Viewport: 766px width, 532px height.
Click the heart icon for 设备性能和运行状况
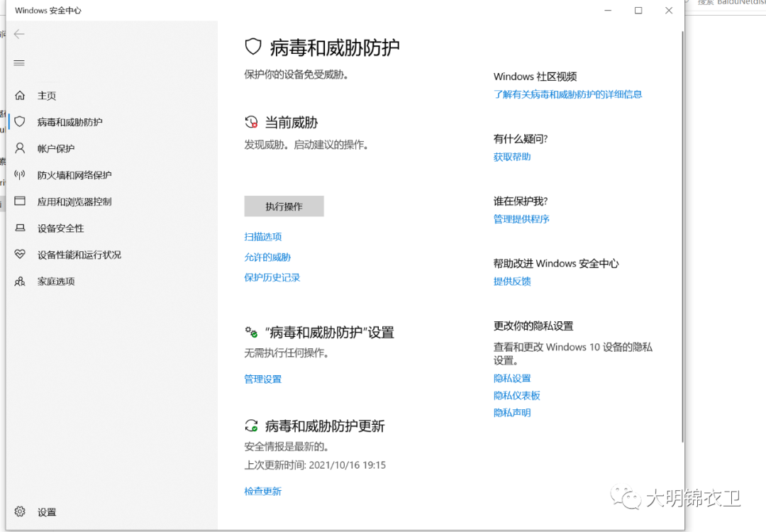20,254
